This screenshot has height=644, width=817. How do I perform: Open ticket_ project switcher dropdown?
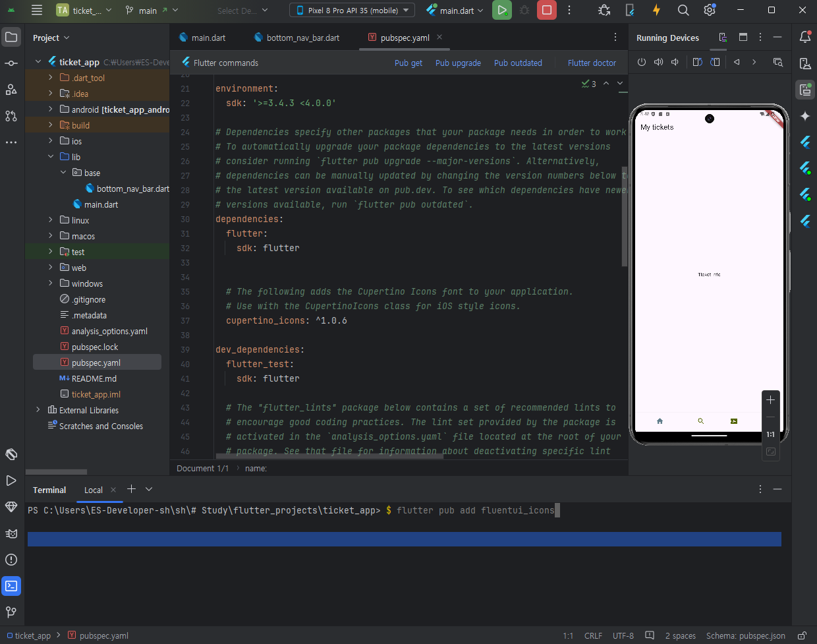click(x=84, y=11)
